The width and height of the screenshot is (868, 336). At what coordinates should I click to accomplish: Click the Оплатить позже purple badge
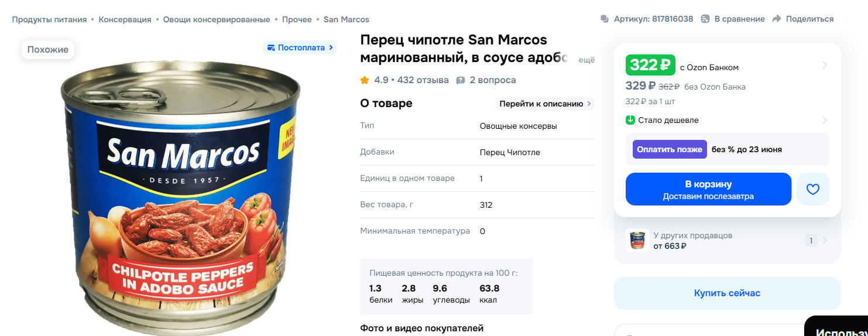coord(670,149)
